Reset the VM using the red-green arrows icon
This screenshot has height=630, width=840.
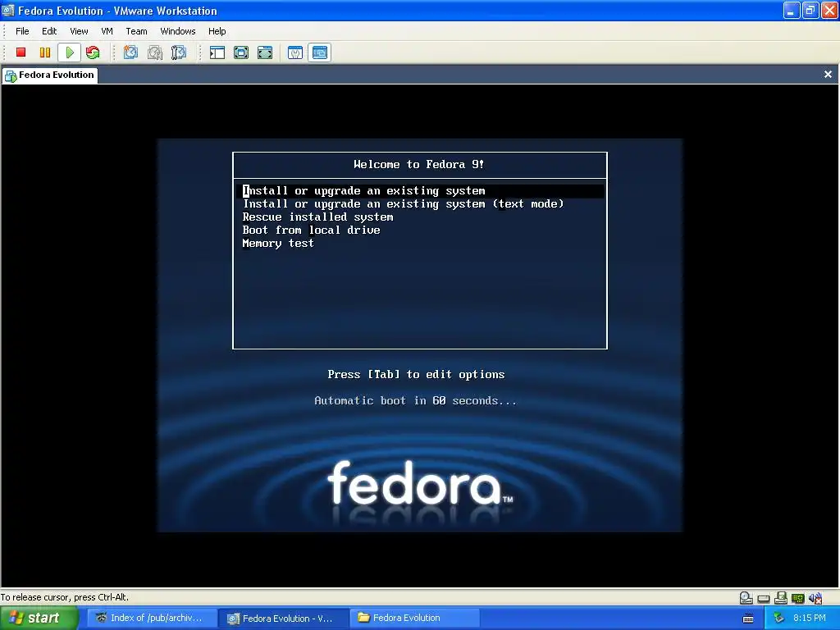tap(93, 52)
